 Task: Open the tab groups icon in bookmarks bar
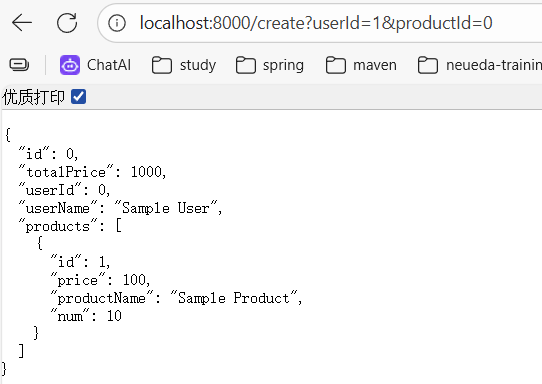19,65
